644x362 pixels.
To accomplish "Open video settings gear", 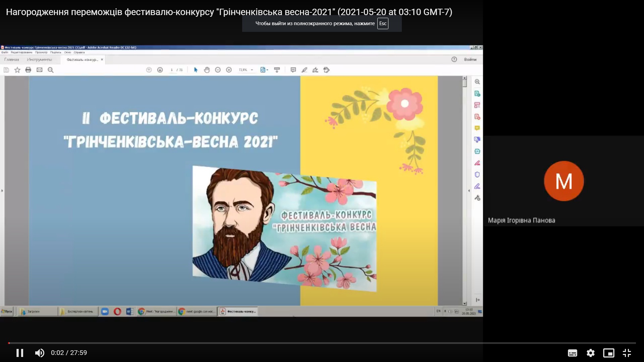I will pos(590,353).
